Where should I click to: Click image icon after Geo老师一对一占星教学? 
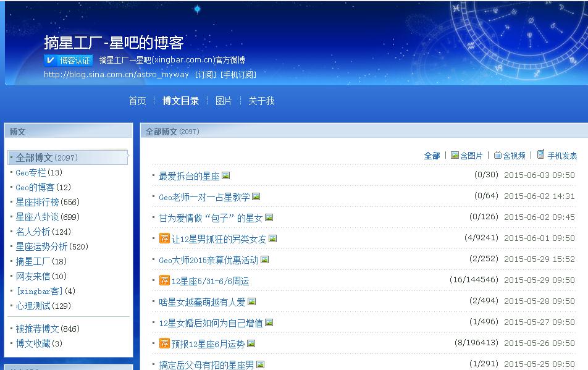[x=256, y=197]
